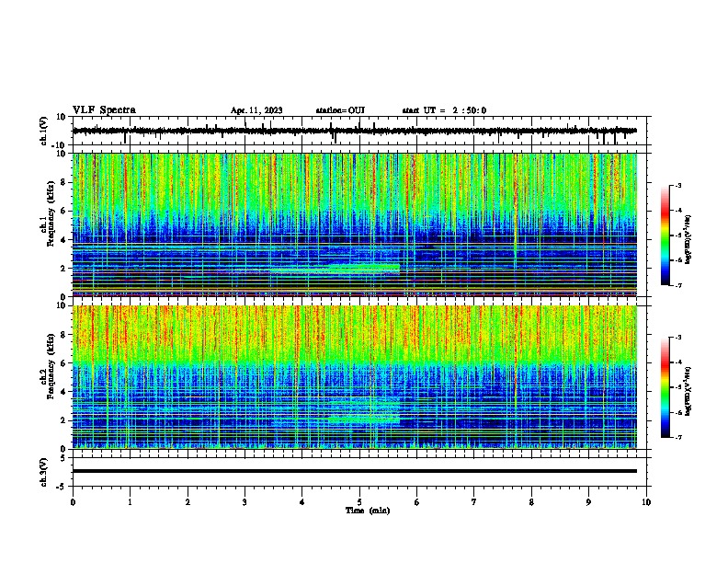728x563 pixels.
Task: Click the '6' kHz tick on ch.2 frequency axis
Action: 63,363
